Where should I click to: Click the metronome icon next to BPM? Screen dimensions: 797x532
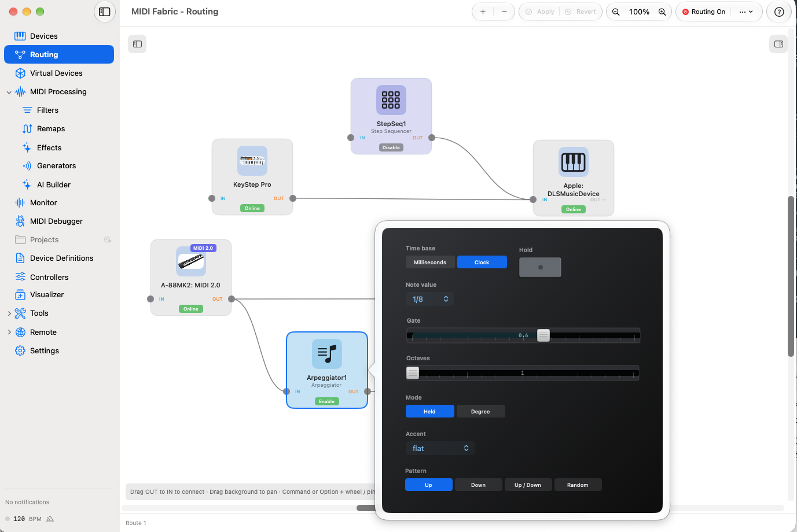tap(50, 519)
